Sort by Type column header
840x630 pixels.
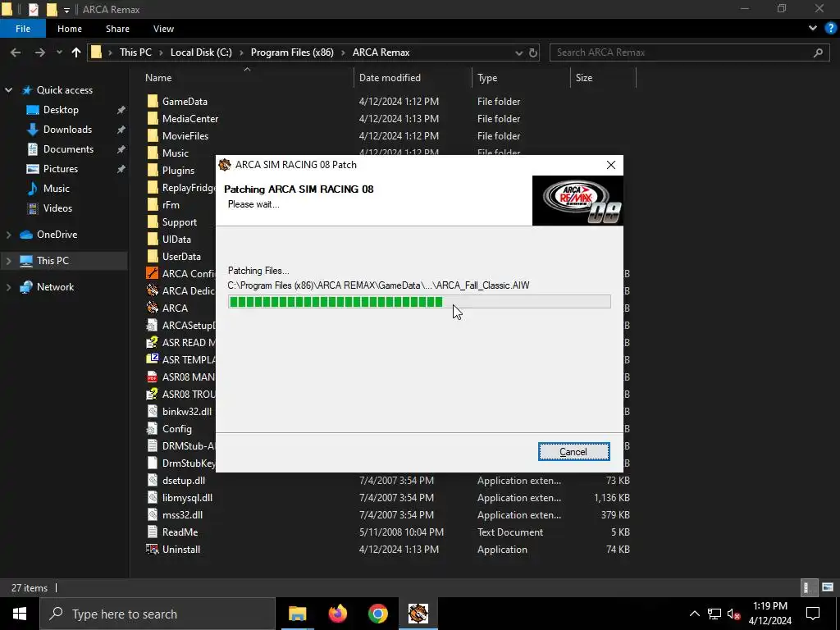point(487,78)
